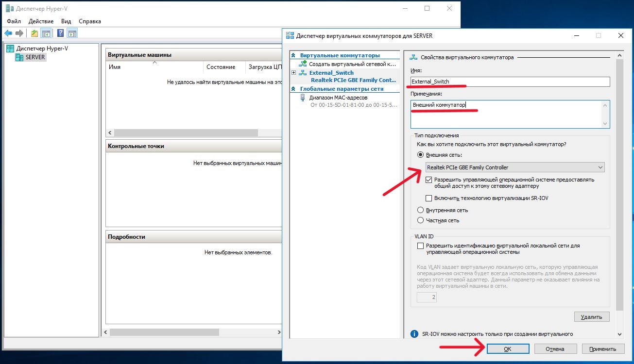Screen dimensions: 634x364
Task: Open help via the blue question mark icon
Action: tap(61, 33)
